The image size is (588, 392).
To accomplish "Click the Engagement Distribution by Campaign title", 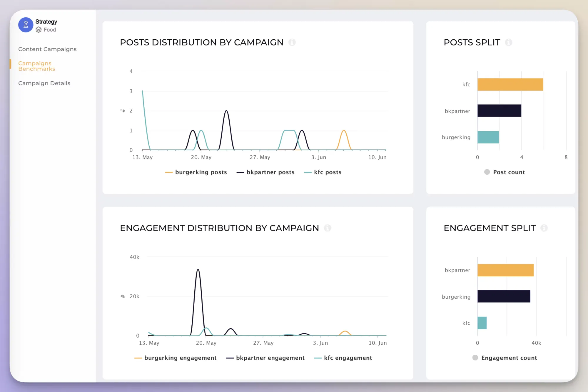I will (x=219, y=228).
